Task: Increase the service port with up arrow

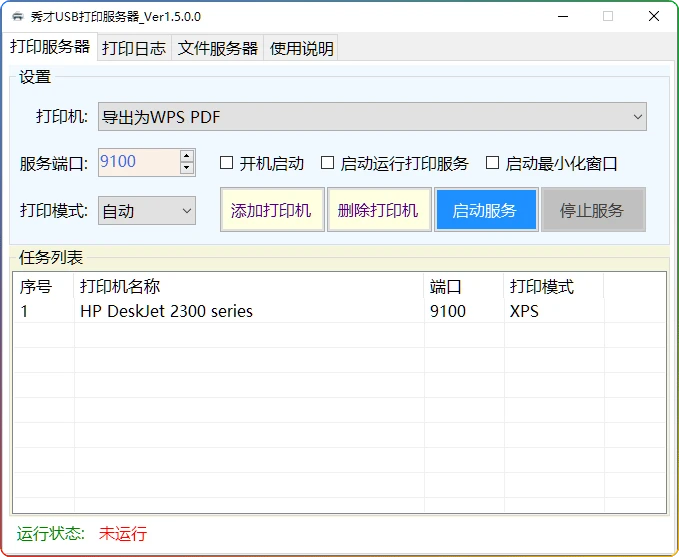Action: (x=187, y=156)
